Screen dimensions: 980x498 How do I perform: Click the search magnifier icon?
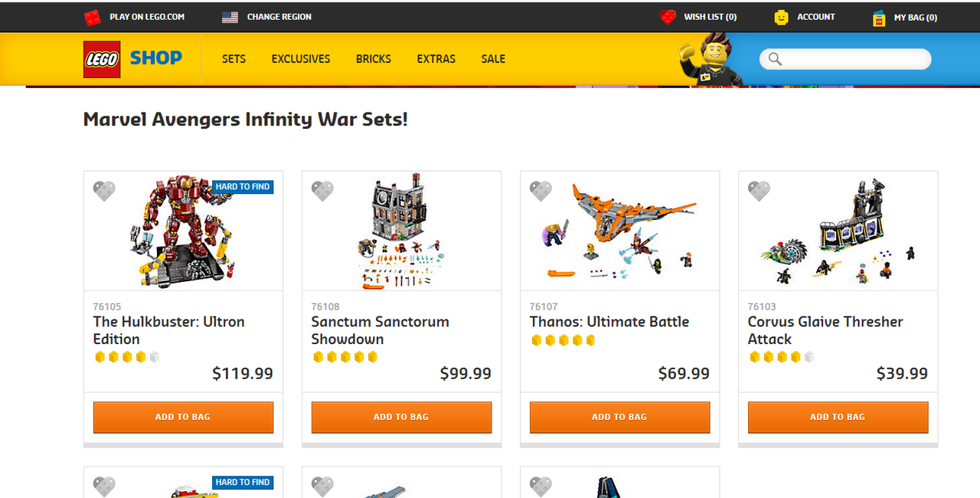click(x=775, y=59)
